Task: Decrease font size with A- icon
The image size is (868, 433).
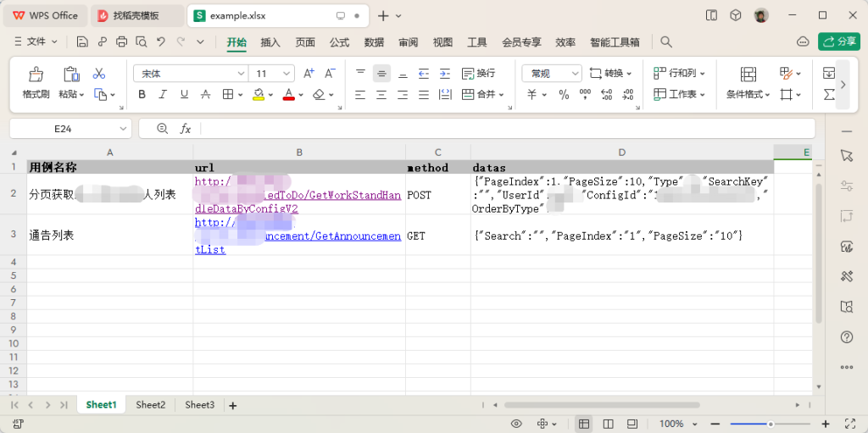Action: [330, 73]
